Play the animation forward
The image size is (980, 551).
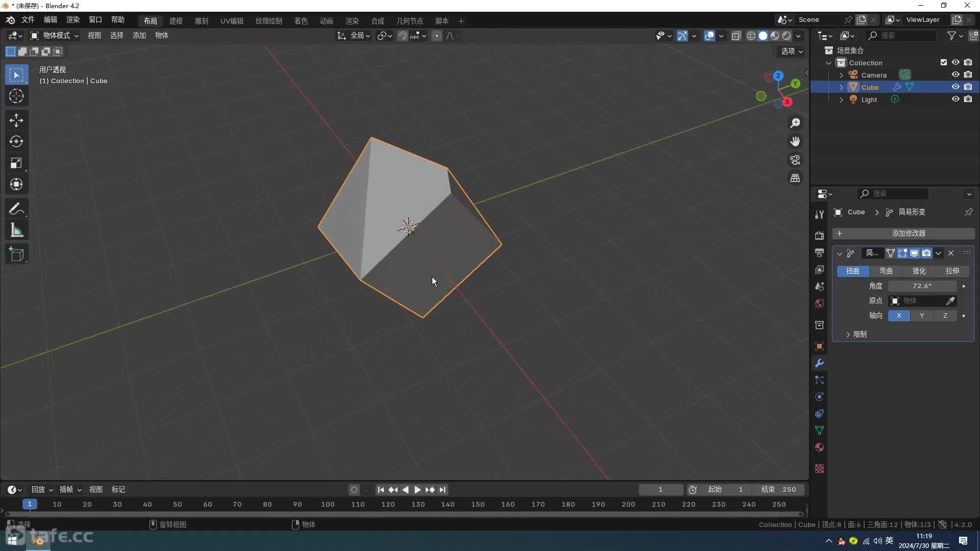coord(418,490)
